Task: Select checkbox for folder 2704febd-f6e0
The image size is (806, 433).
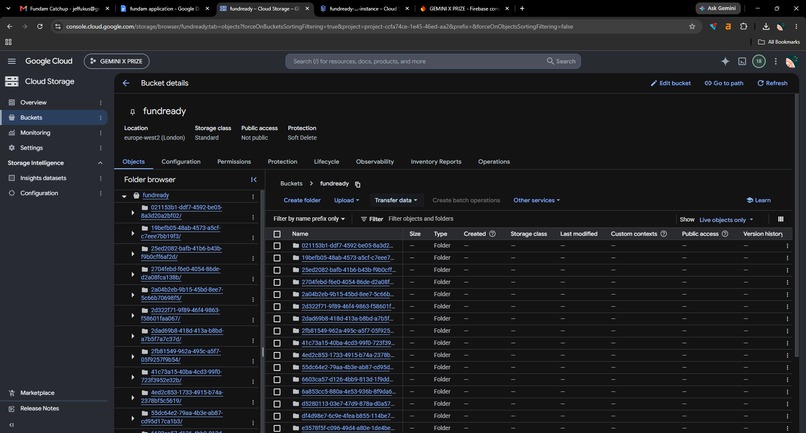Action: (x=277, y=282)
